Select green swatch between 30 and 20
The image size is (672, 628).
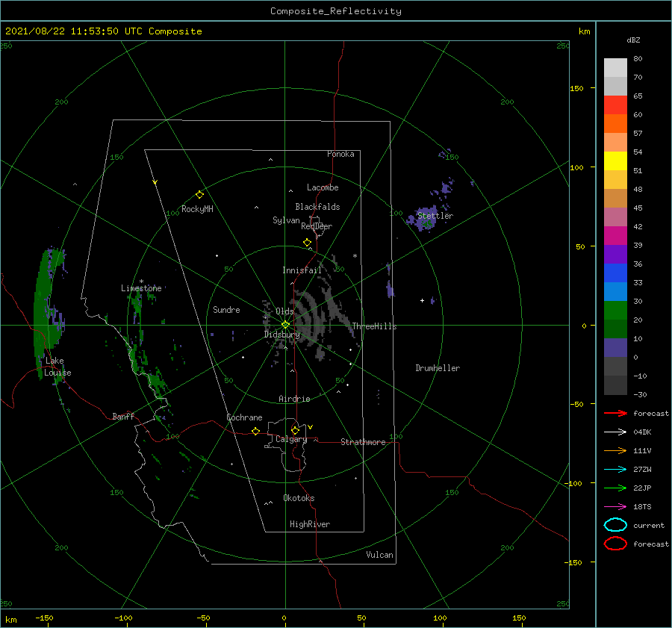(615, 310)
